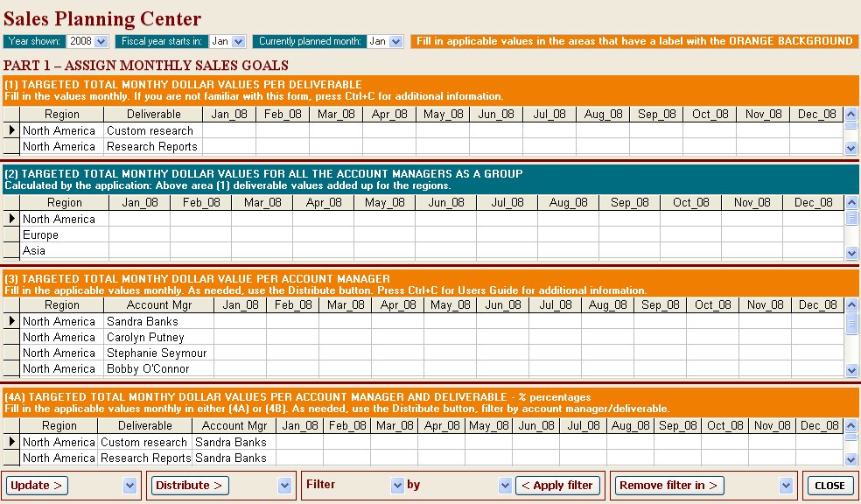
Task: Open the dropdown next to Remove filter in
Action: [x=786, y=486]
